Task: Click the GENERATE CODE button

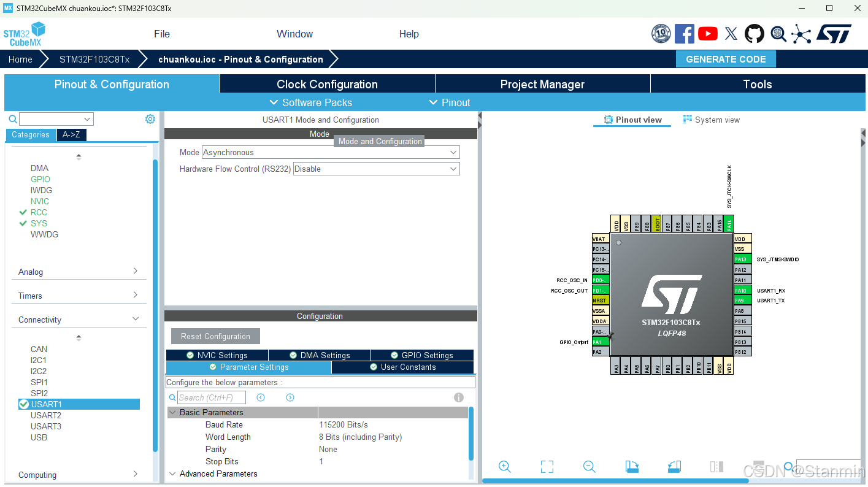Action: coord(726,59)
